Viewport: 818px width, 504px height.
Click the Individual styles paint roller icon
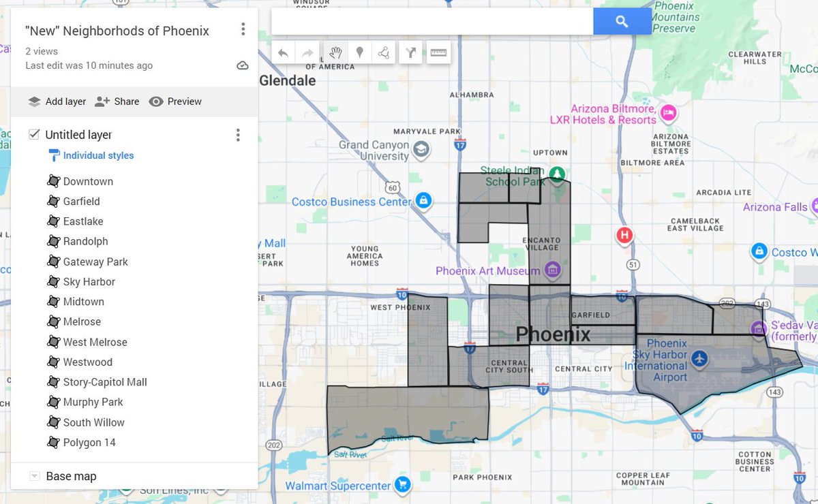tap(54, 155)
